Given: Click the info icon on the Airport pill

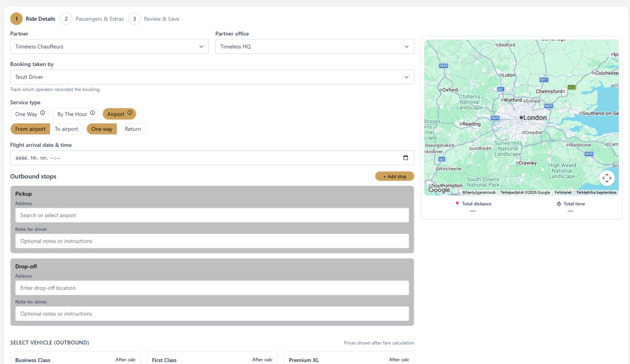Looking at the screenshot, I should click(130, 113).
